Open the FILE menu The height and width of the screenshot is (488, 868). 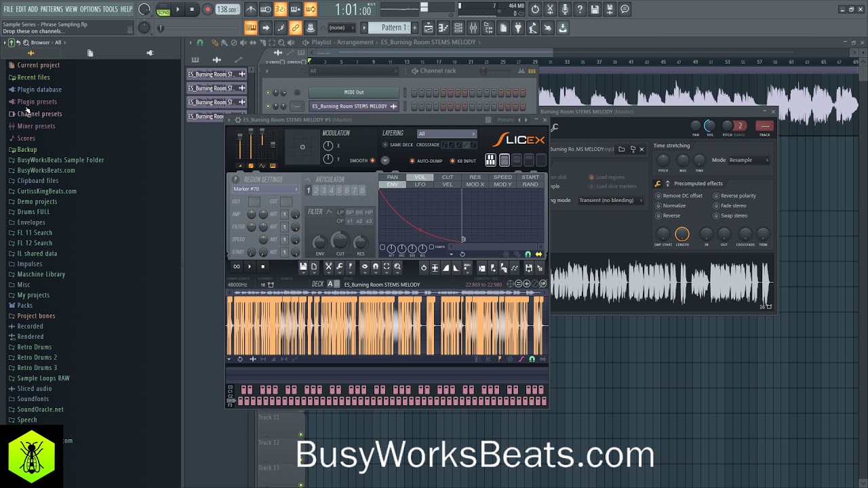coord(9,9)
